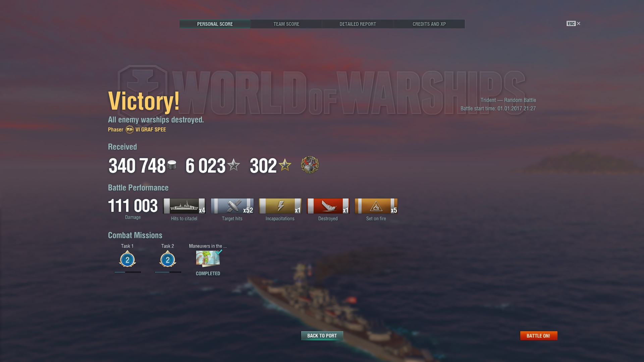
Task: Start another match with Battle On!
Action: pyautogui.click(x=539, y=336)
